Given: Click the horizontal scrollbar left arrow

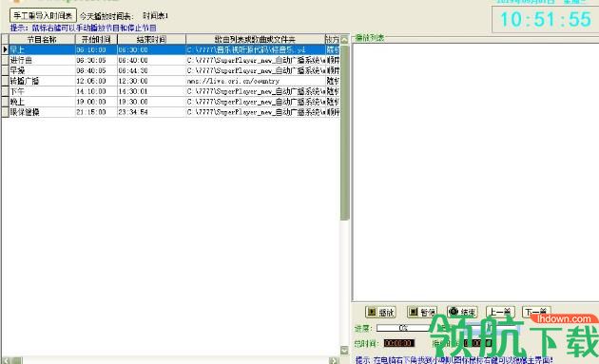Looking at the screenshot, I should [6, 360].
